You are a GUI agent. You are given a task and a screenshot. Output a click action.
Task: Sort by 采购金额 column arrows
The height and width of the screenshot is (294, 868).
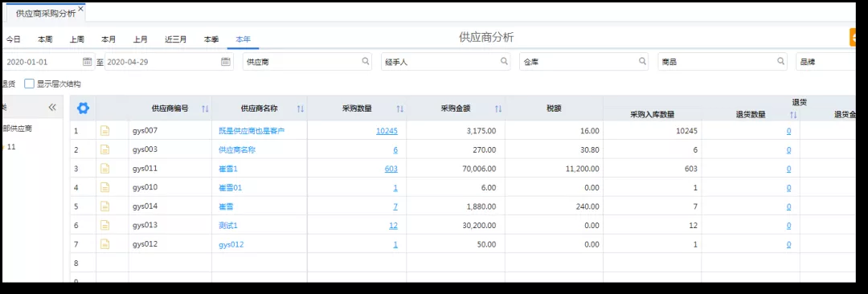(x=498, y=109)
